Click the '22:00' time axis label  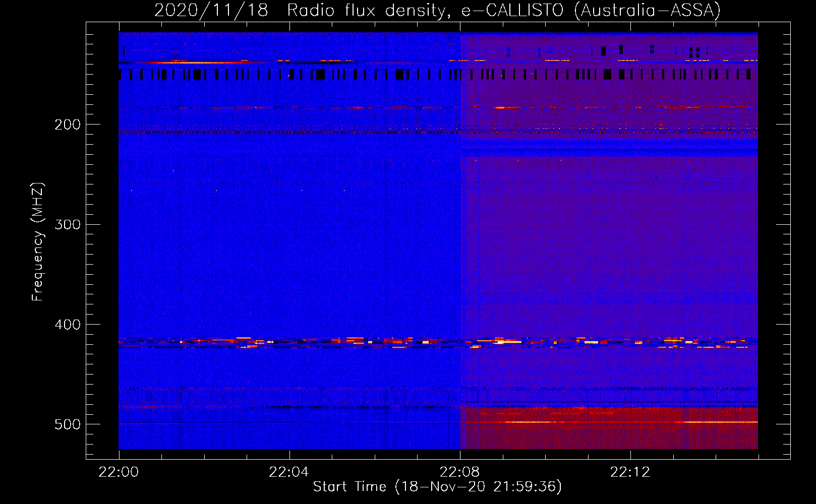pyautogui.click(x=119, y=472)
